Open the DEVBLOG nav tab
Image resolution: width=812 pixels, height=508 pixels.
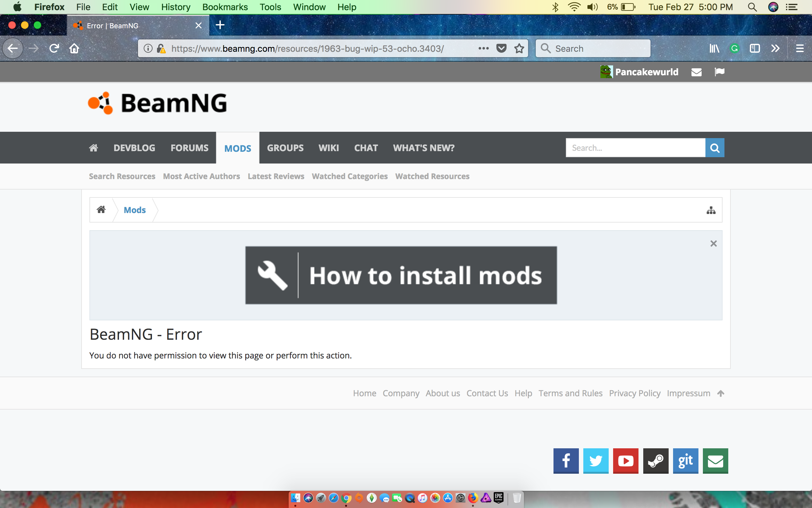[134, 148]
